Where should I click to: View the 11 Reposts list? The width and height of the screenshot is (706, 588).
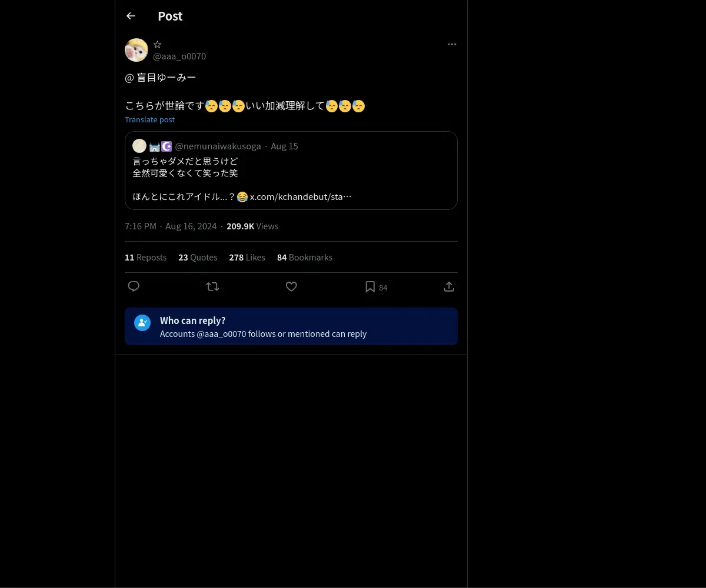point(145,258)
